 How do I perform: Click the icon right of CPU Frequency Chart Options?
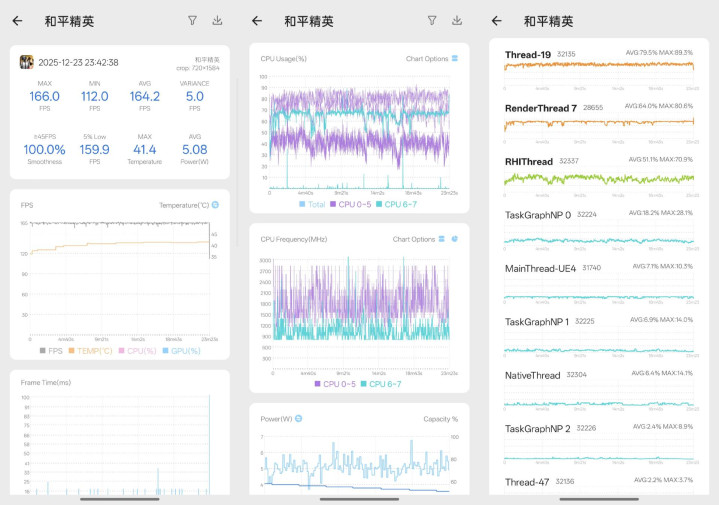455,240
